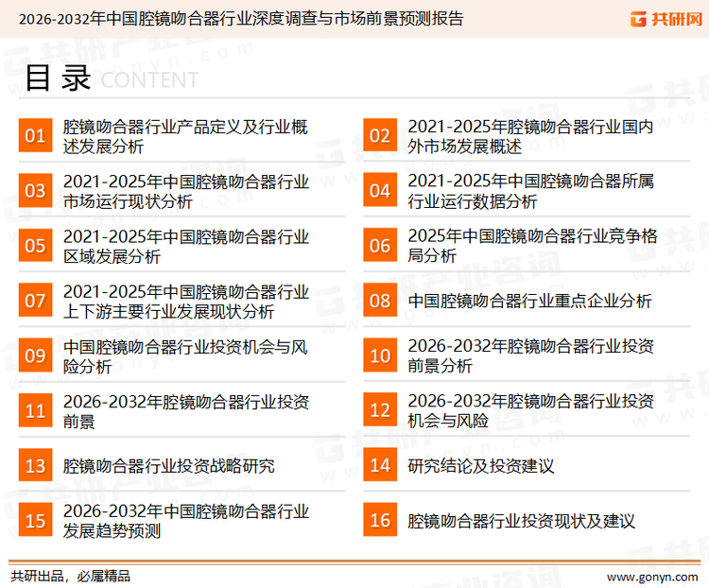Select chapter 腔镜吻合器行业投资战略研究
This screenshot has height=588, width=709.
(168, 466)
